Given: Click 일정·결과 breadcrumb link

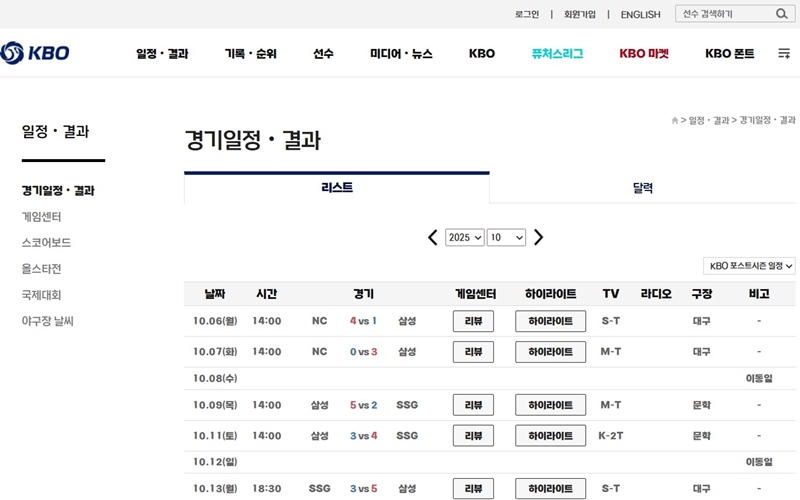Looking at the screenshot, I should [709, 120].
